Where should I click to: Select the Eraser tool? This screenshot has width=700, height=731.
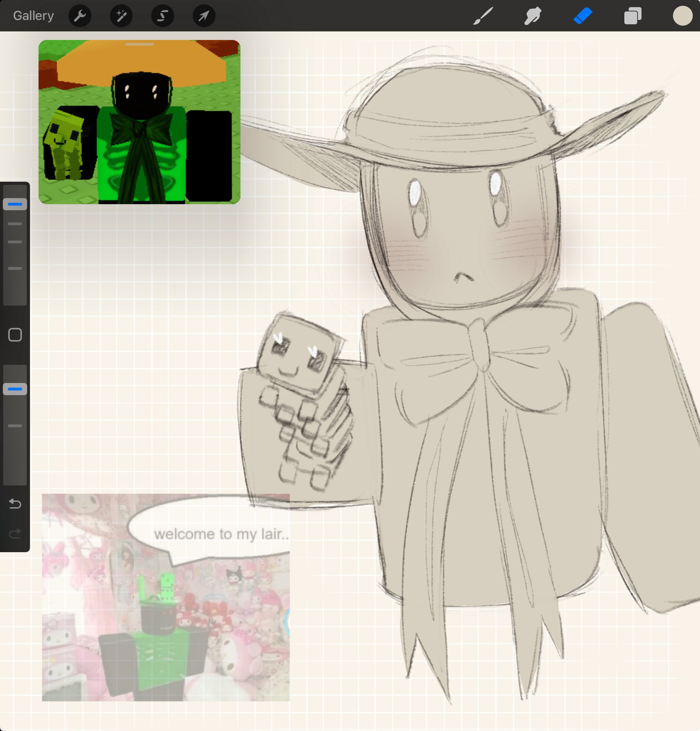coord(583,16)
